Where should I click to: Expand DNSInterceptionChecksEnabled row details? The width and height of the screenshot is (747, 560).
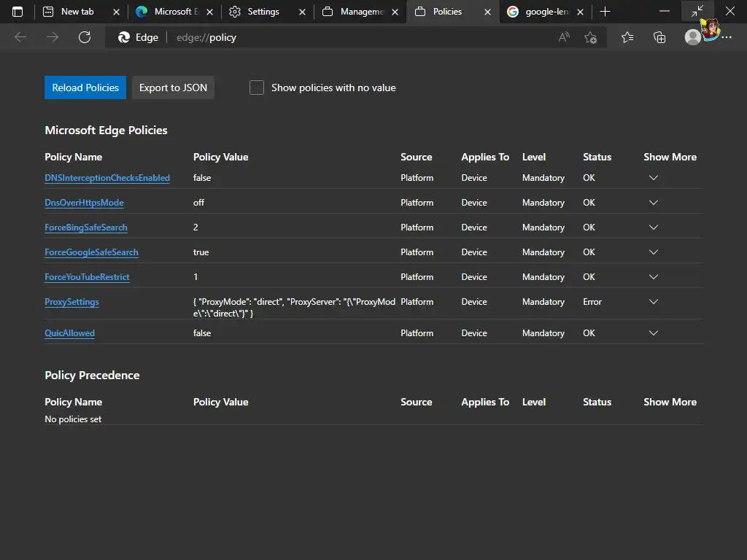pos(654,178)
